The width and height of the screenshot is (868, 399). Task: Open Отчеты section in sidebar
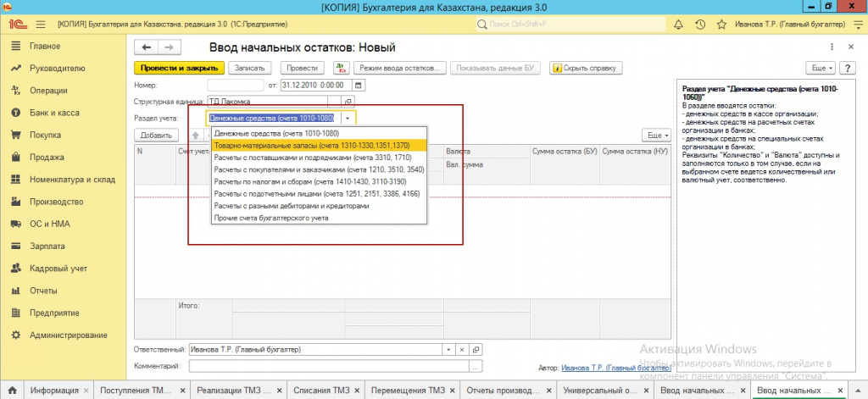pos(43,291)
